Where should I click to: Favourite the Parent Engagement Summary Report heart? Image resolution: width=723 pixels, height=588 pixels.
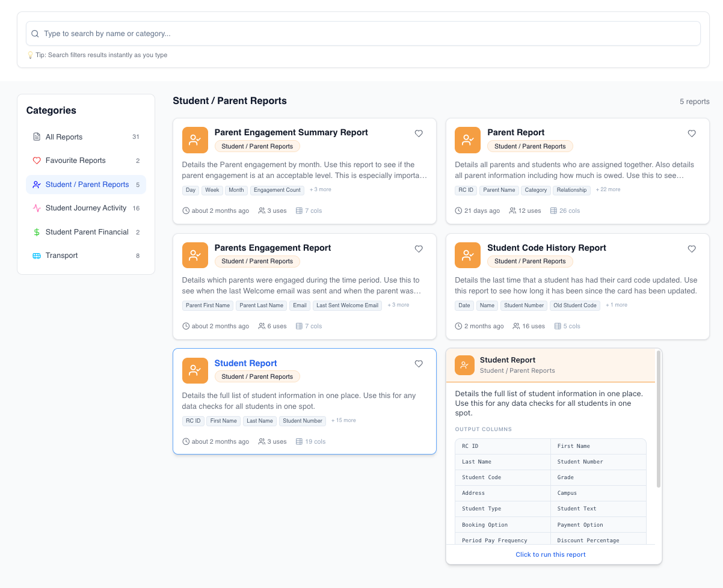[x=419, y=133]
